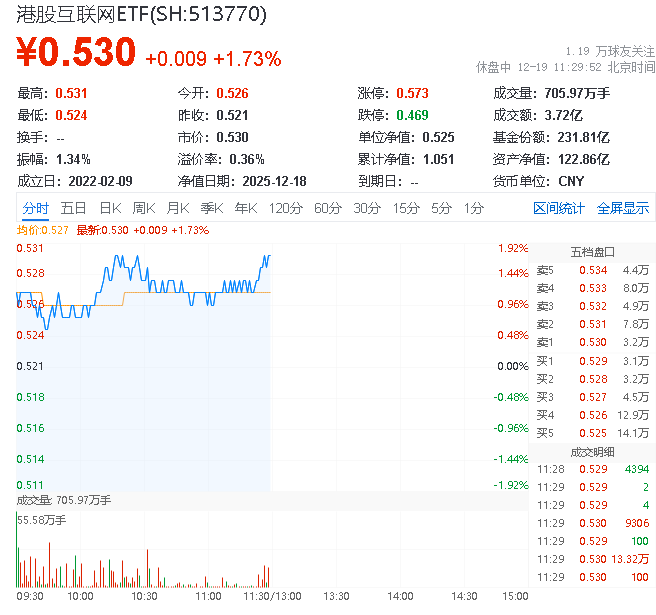Switch to 周K chart view
The height and width of the screenshot is (615, 656).
144,208
